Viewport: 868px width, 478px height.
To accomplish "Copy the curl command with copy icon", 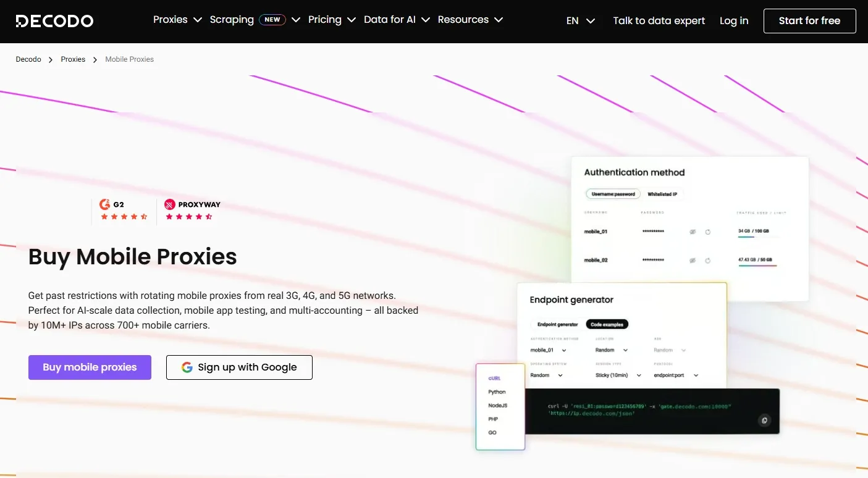I will click(764, 421).
